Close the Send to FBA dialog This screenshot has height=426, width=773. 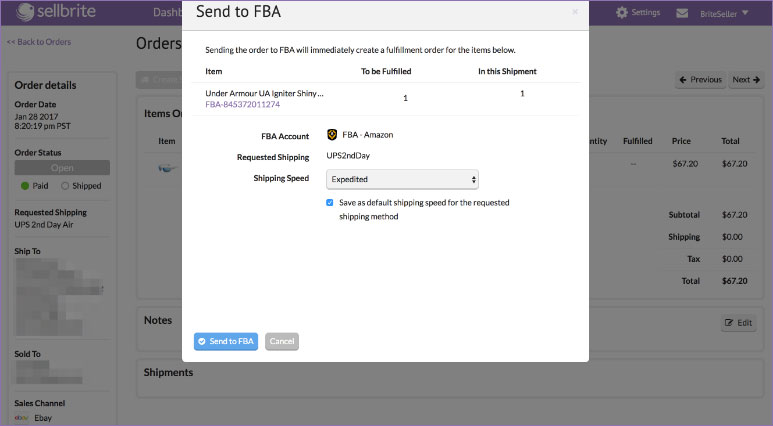(x=575, y=12)
